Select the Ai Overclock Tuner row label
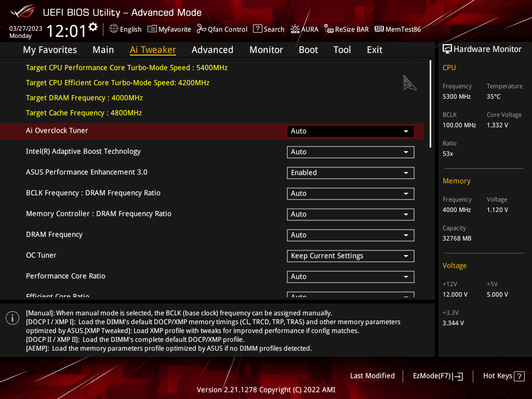Screen dimensions: 532x399 pyautogui.click(x=57, y=130)
